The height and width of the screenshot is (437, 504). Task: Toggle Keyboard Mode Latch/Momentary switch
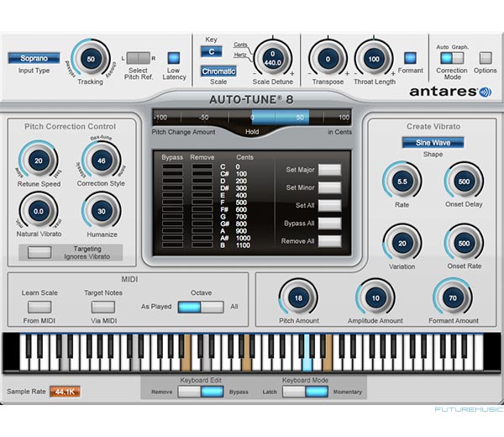pos(306,392)
